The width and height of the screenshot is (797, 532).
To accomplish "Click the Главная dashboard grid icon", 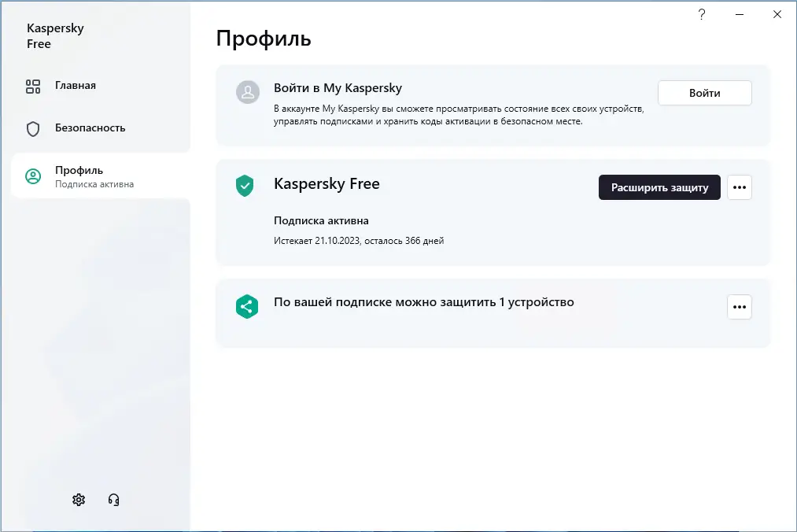I will (x=33, y=86).
